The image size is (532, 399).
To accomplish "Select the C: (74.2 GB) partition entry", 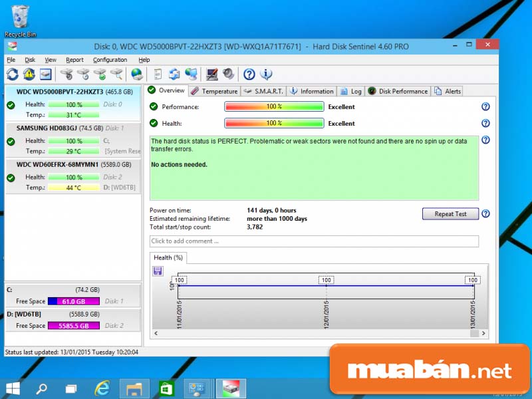I will [x=73, y=295].
